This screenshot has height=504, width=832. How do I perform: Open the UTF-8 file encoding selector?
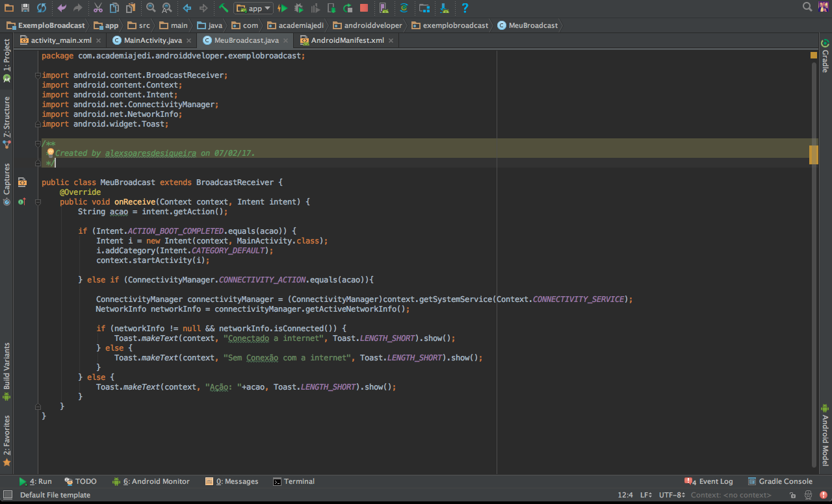tap(672, 495)
